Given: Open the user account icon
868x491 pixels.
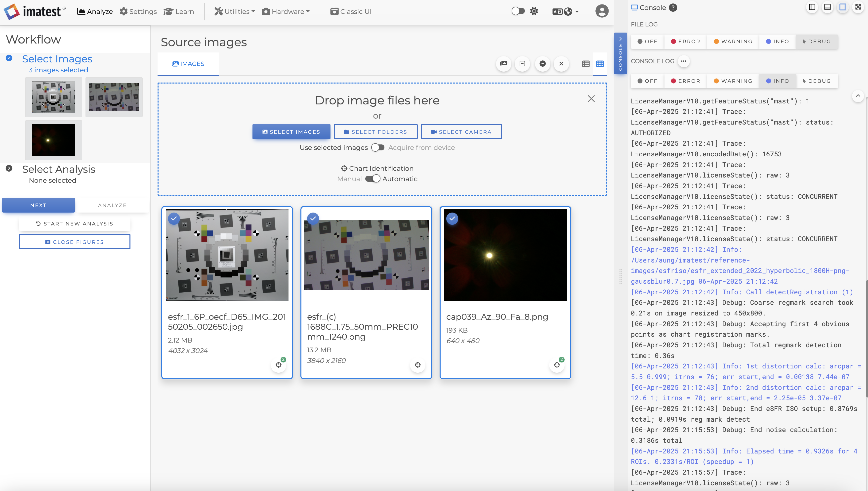Looking at the screenshot, I should tap(602, 11).
